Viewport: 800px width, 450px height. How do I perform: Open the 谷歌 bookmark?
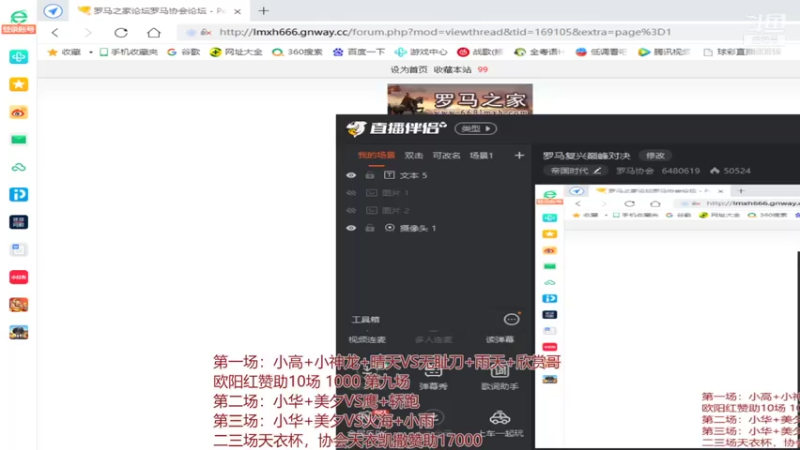coord(184,52)
